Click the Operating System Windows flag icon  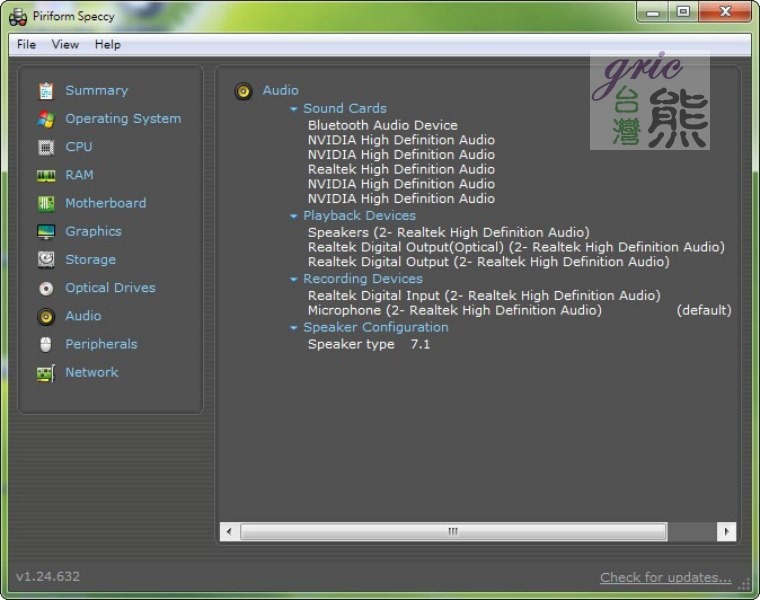coord(46,119)
